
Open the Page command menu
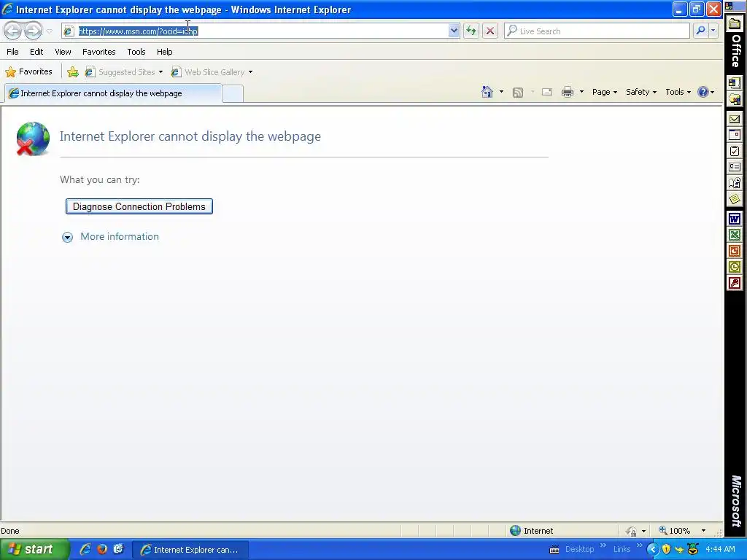605,92
